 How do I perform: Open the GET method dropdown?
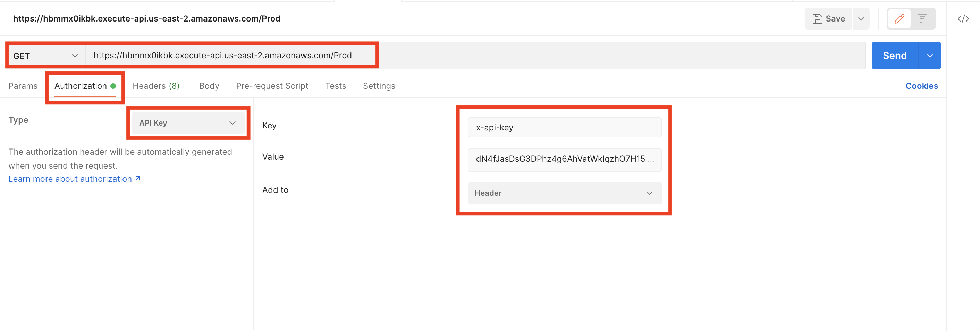click(x=45, y=56)
